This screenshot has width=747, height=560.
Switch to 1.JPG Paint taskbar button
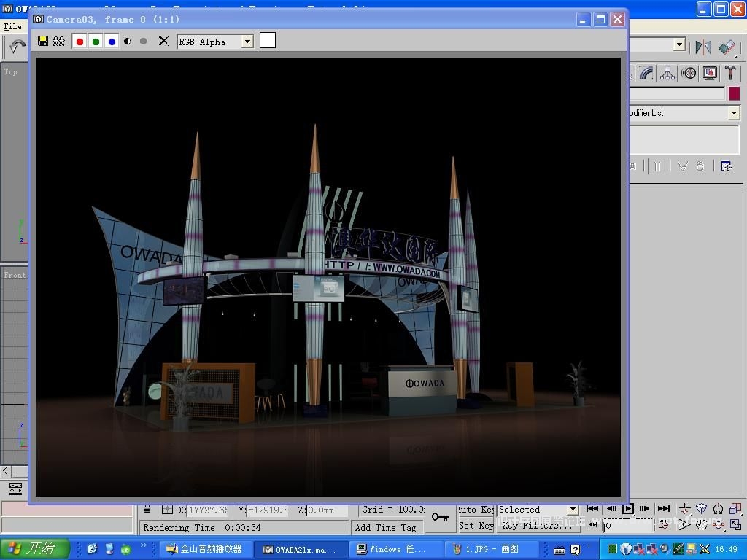pos(492,549)
